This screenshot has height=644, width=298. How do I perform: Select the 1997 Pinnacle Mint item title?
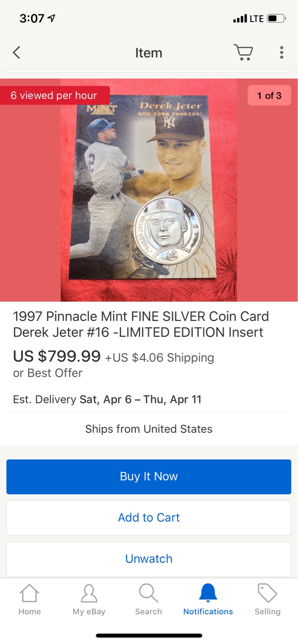coord(141,324)
